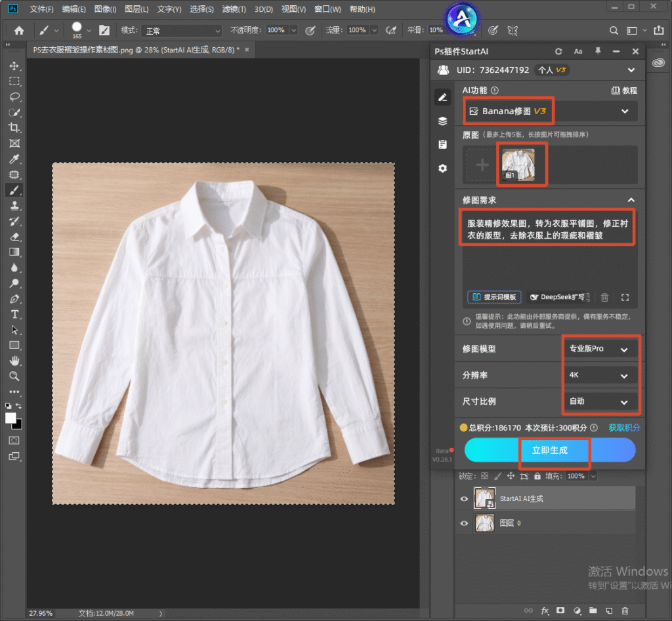The image size is (672, 621).
Task: Open the 图层(L) menu
Action: point(136,9)
